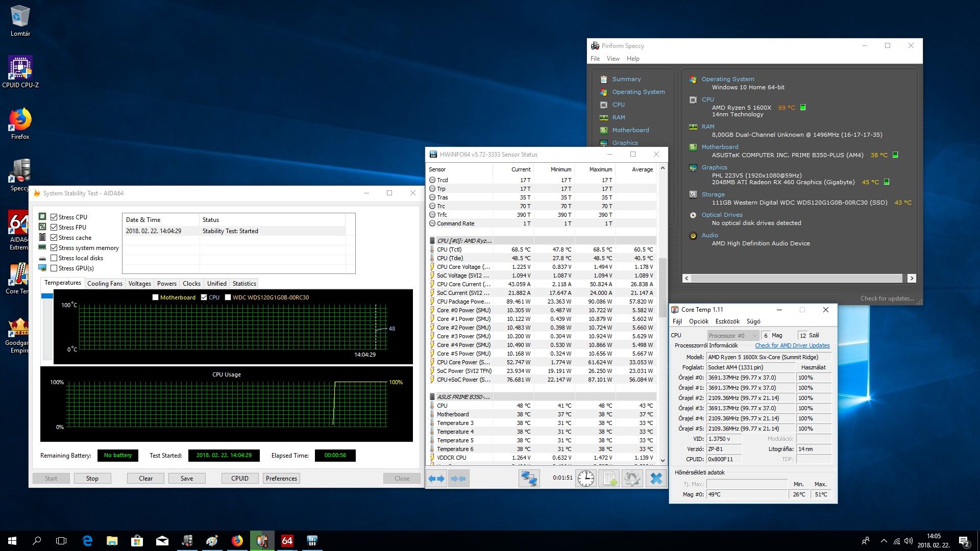Open Microsoft Store from taskbar
Image resolution: width=980 pixels, height=551 pixels.
pyautogui.click(x=137, y=541)
